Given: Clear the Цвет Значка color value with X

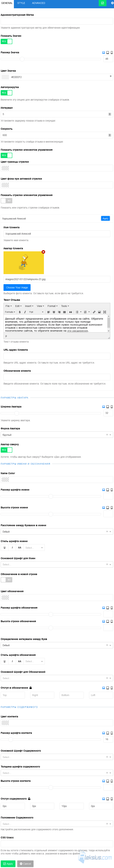Looking at the screenshot, I should [111, 76].
